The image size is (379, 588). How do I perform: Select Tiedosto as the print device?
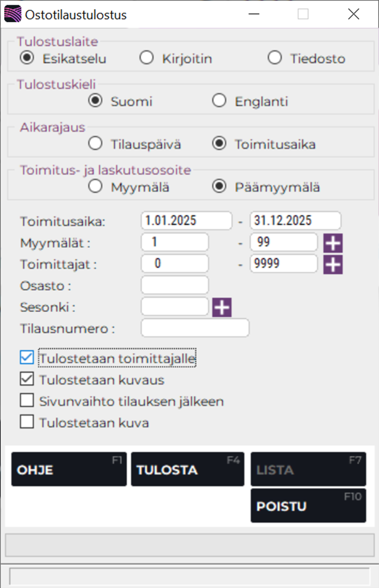point(275,58)
